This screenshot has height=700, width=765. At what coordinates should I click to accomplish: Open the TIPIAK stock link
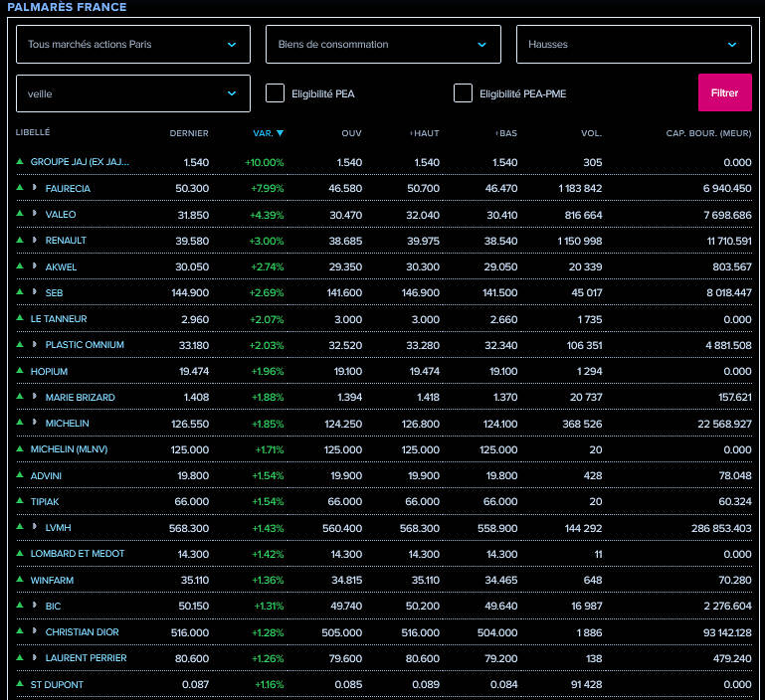[45, 501]
